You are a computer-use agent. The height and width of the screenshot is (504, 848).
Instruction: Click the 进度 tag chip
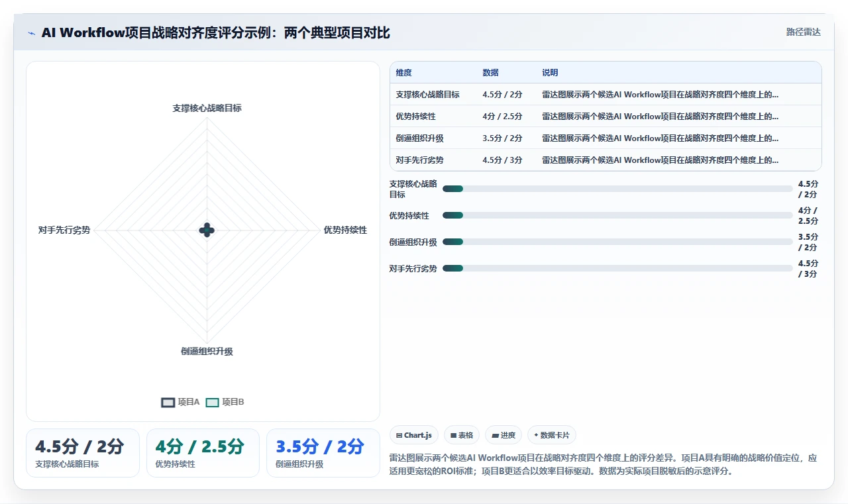pyautogui.click(x=503, y=435)
